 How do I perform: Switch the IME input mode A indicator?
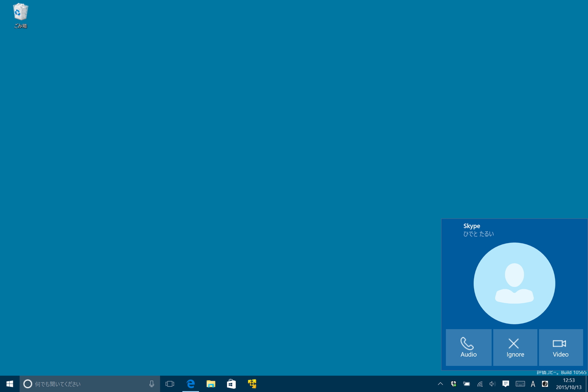point(533,384)
